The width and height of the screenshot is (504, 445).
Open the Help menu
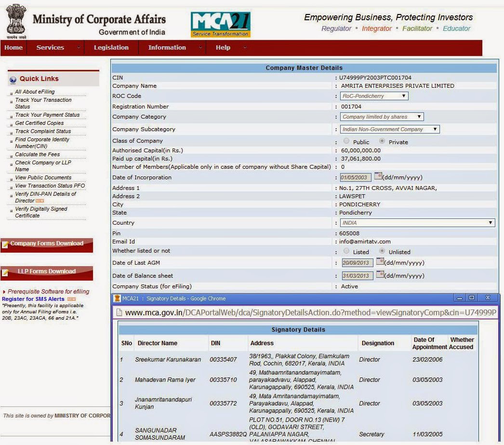pyautogui.click(x=223, y=48)
